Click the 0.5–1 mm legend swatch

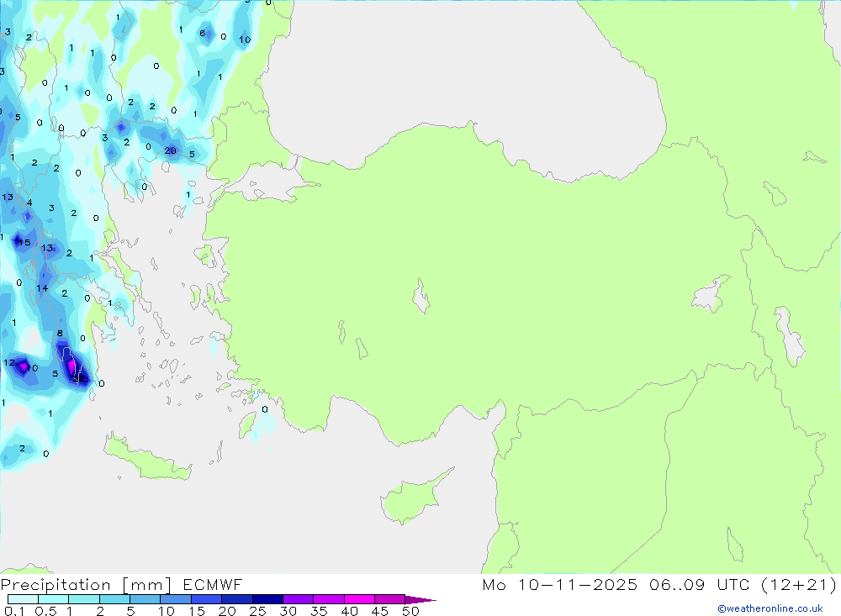point(53,599)
